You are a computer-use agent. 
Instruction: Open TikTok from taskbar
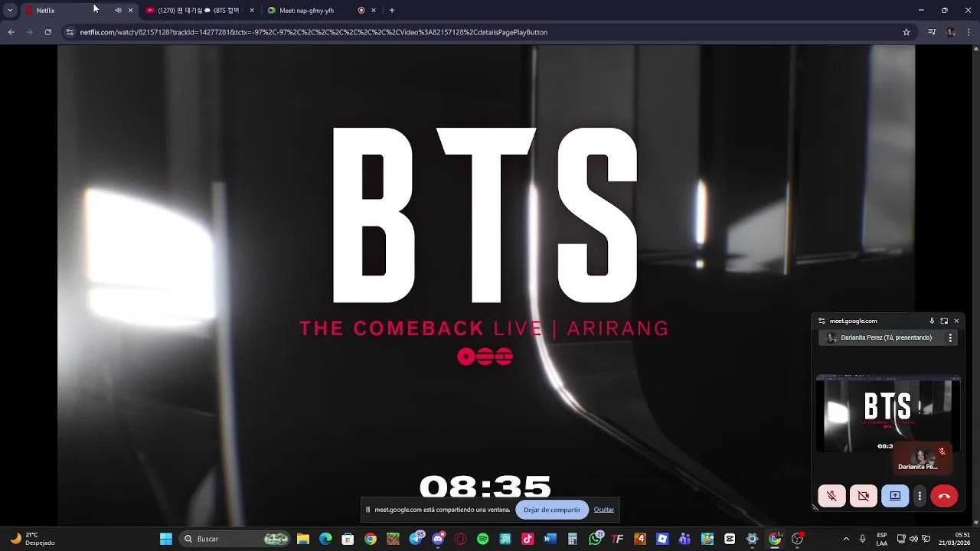(x=528, y=539)
